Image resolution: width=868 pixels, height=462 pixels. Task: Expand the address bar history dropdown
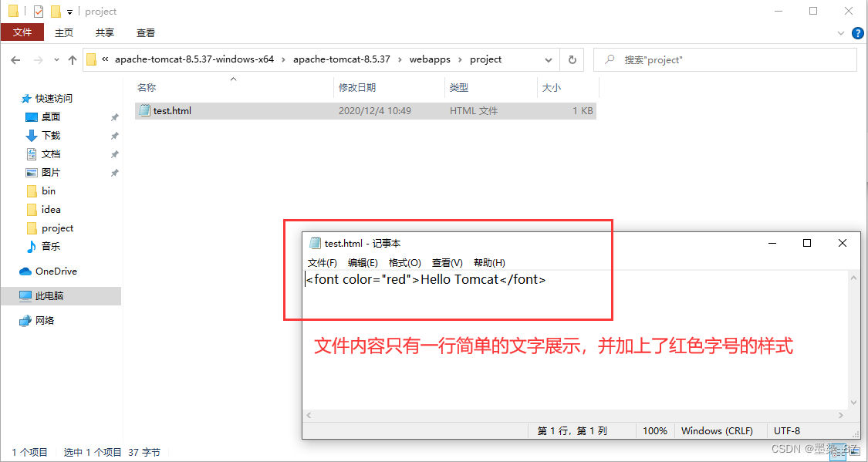[x=549, y=59]
